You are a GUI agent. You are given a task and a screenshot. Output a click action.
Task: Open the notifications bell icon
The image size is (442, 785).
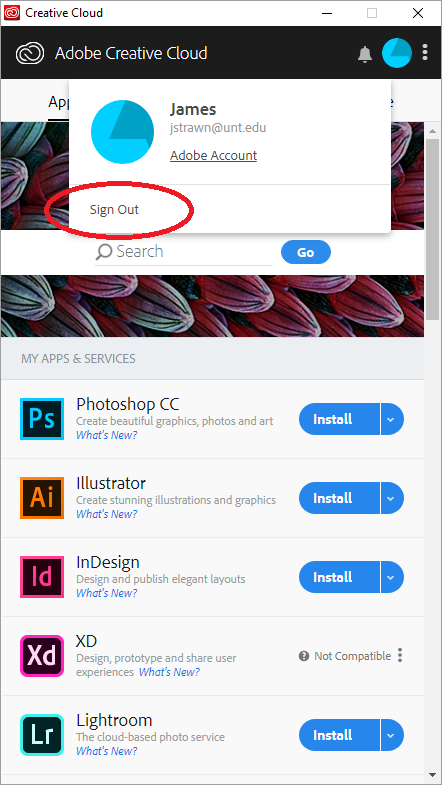[x=365, y=54]
